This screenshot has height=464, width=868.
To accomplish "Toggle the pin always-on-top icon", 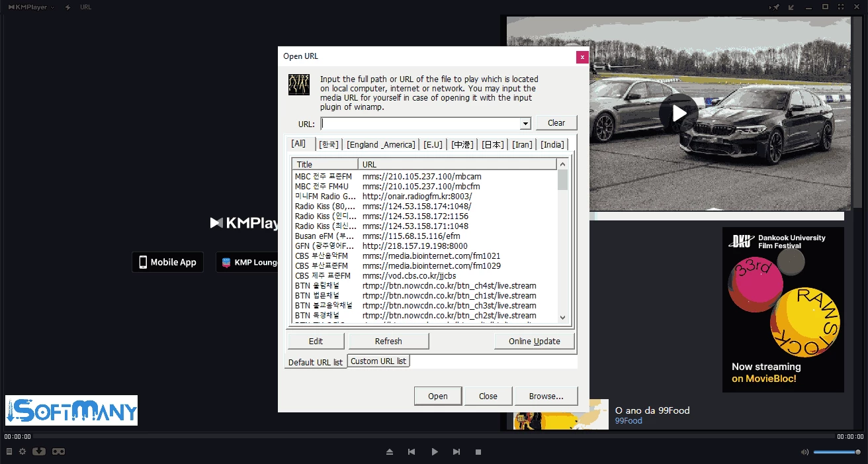I will point(775,7).
